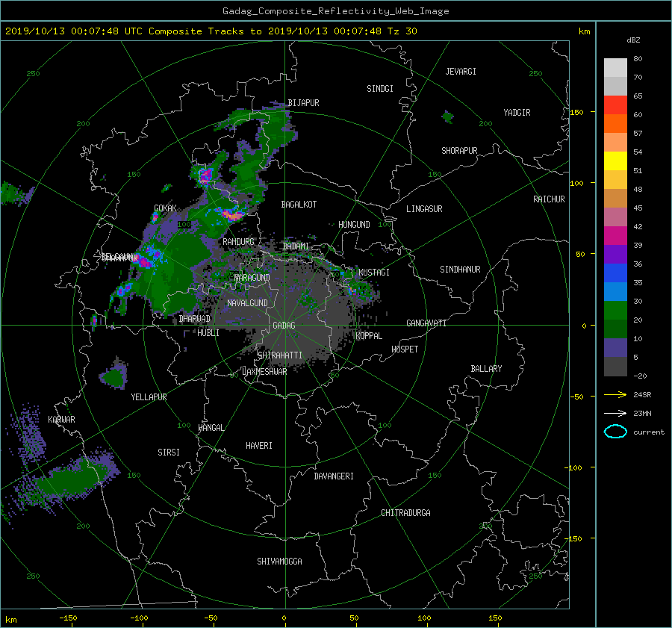This screenshot has width=672, height=628.
Task: Click the HANGAL city label
Action: coord(211,428)
